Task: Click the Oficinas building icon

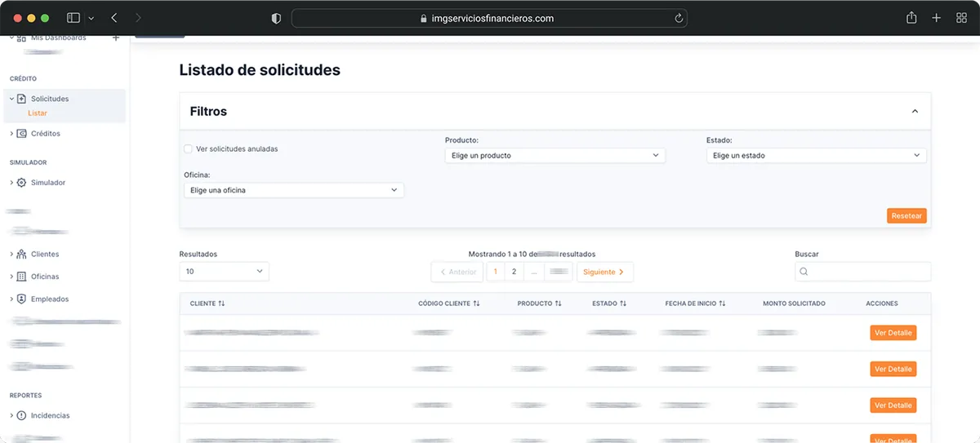Action: coord(22,277)
